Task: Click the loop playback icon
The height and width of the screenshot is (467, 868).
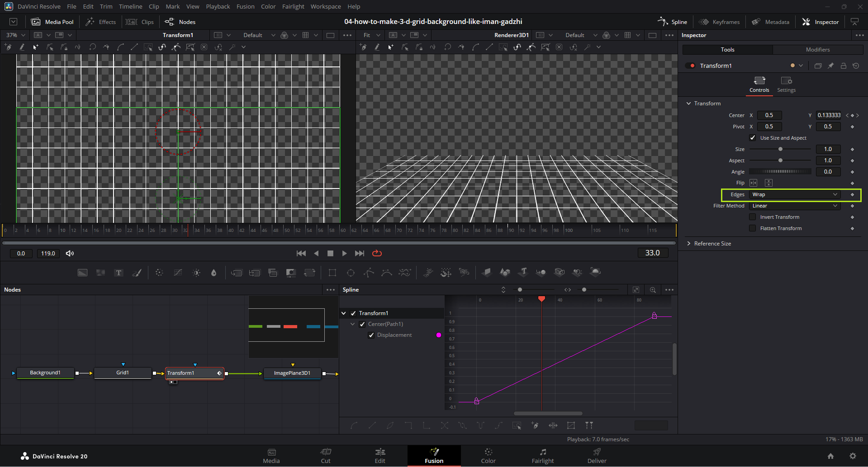Action: tap(377, 253)
